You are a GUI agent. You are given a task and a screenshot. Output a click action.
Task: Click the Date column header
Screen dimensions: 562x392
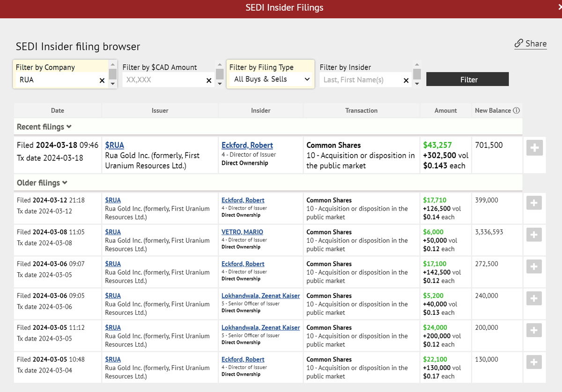pyautogui.click(x=58, y=111)
